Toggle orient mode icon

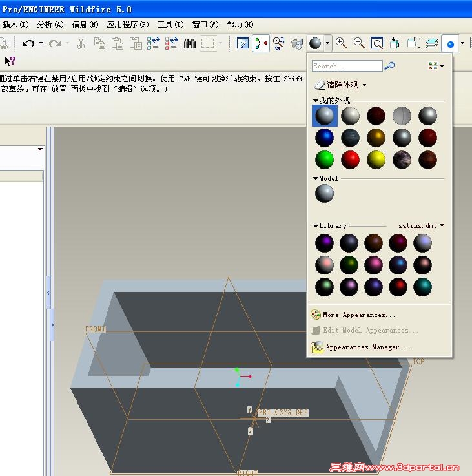click(x=279, y=43)
